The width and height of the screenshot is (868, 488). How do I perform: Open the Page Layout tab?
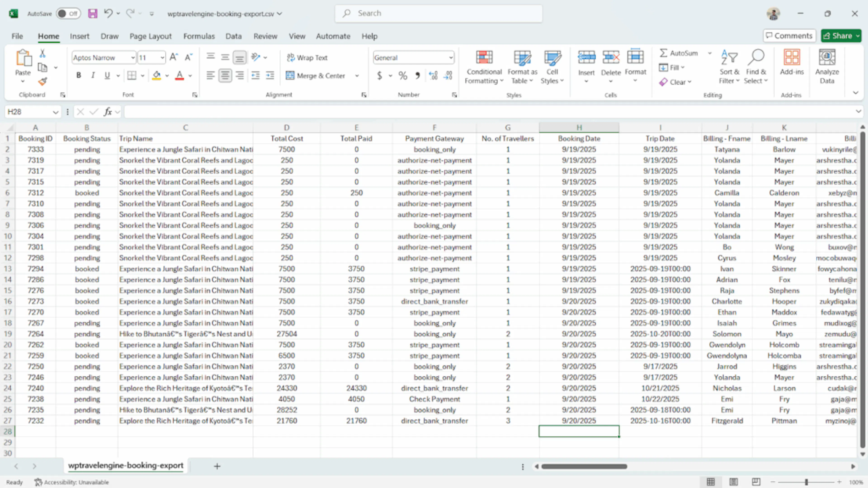(151, 36)
